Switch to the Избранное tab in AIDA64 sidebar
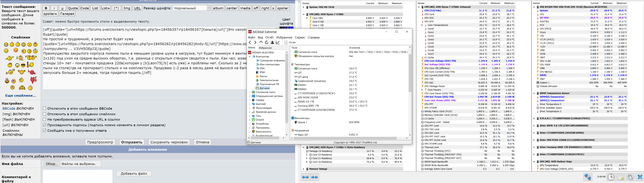644x183 pixels. (x=265, y=48)
